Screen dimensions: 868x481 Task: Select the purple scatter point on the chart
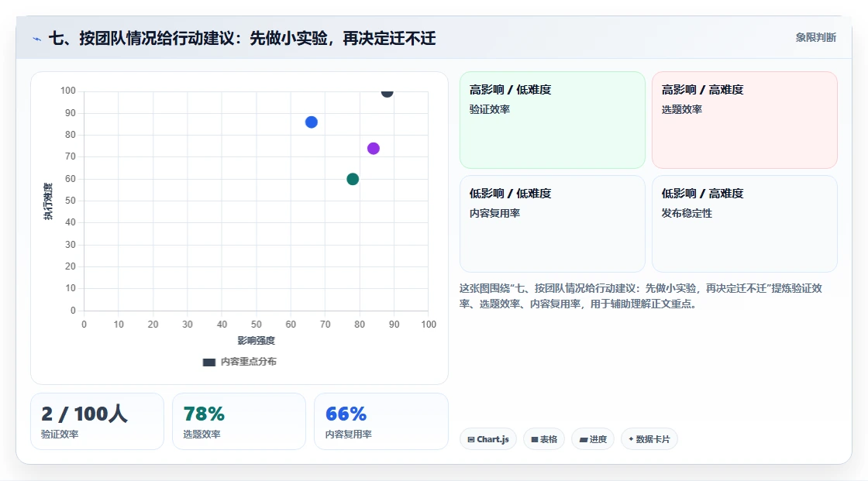(x=373, y=149)
